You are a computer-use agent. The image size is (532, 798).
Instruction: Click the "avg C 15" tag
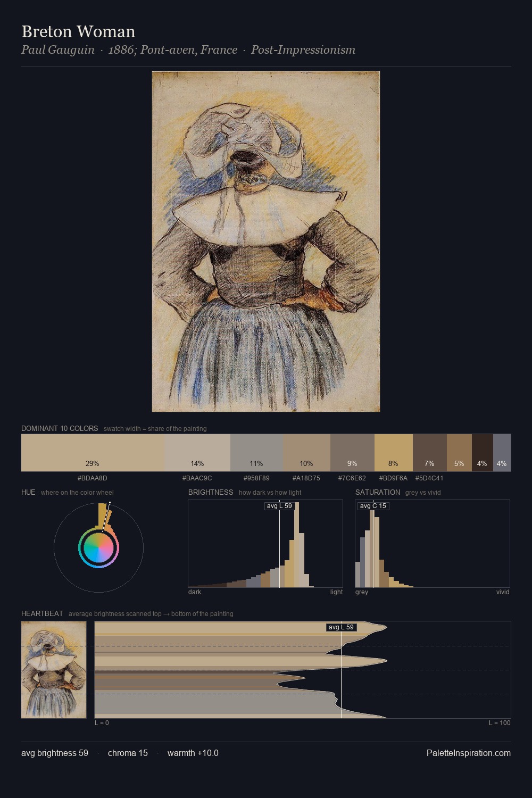click(373, 506)
